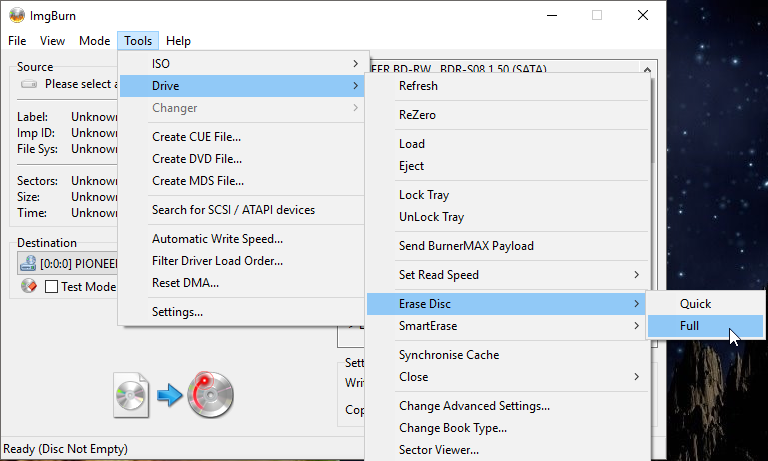Click the Source drive icon beside 'Please select'
The width and height of the screenshot is (768, 461).
pos(29,84)
